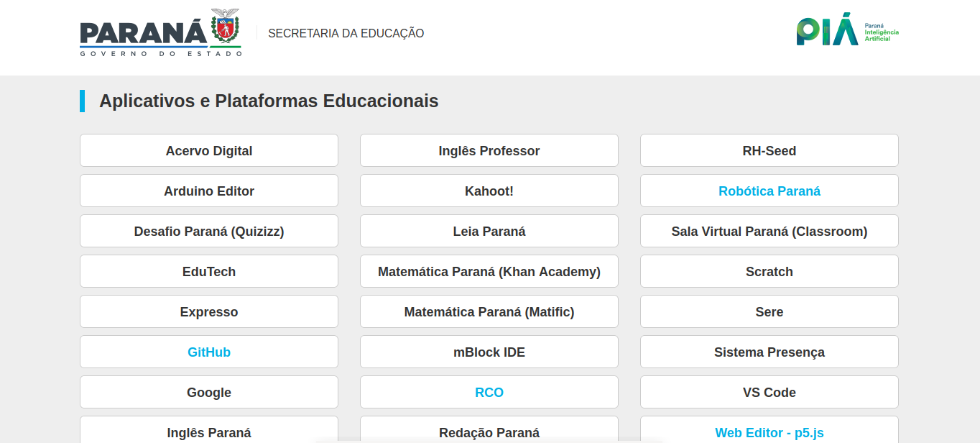This screenshot has width=980, height=443.
Task: Click the PIÁ Paraná Inteligência Artificial logo
Action: point(847,29)
